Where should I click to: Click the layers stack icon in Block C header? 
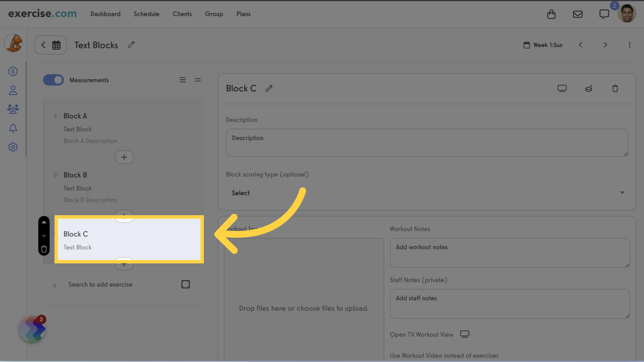[x=588, y=88]
